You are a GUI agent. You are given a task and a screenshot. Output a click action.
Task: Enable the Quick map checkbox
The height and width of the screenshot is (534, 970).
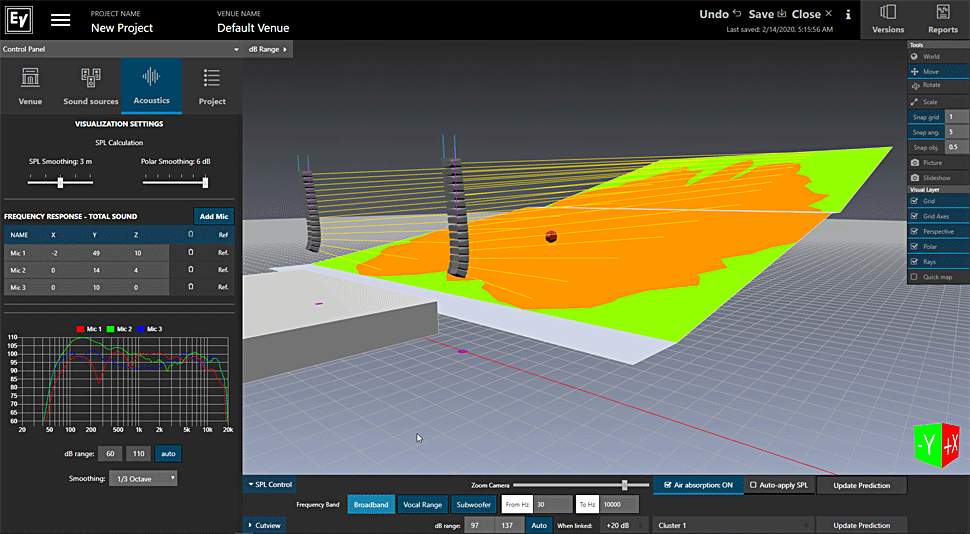pos(915,276)
